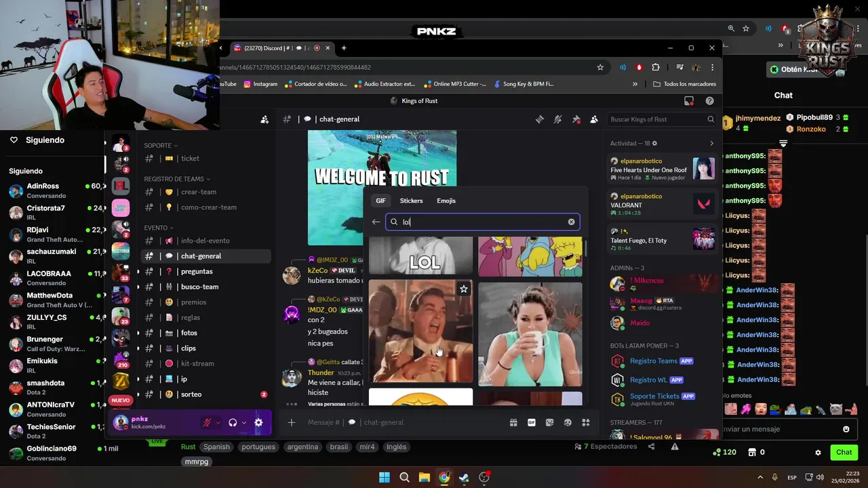
Task: Pick the woman laughing with cup GIF
Action: pyautogui.click(x=530, y=334)
